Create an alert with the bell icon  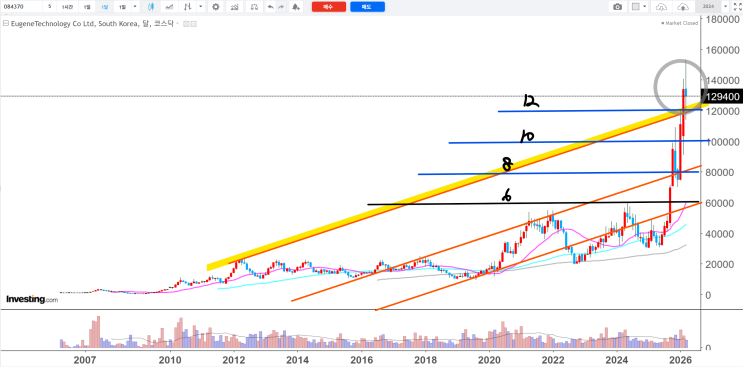pyautogui.click(x=296, y=7)
